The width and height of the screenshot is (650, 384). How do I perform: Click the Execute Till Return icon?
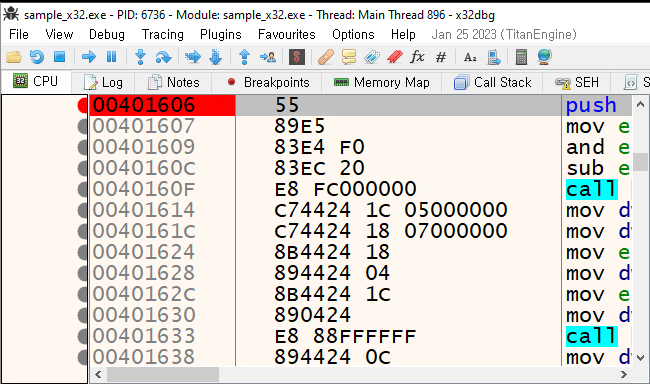[245, 57]
